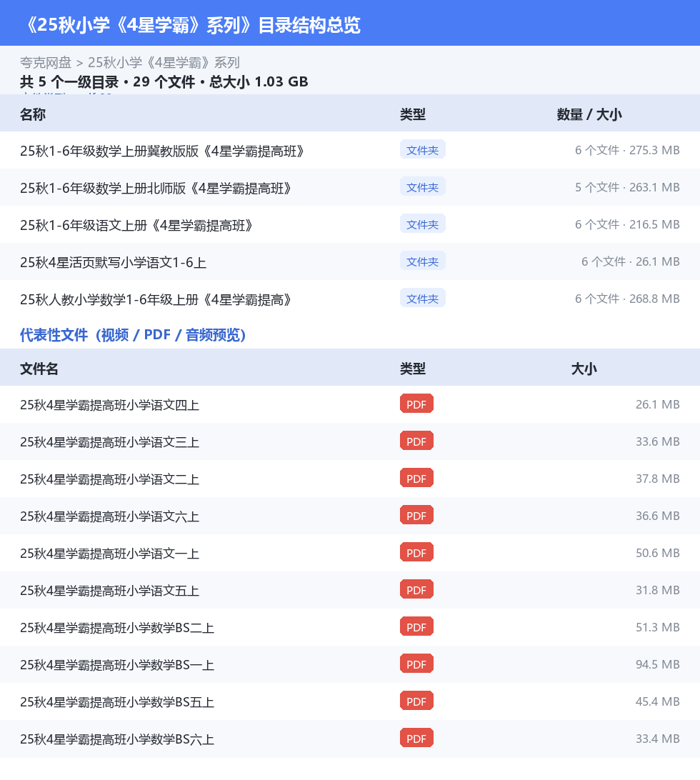Viewport: 700px width, 780px height.
Task: Click size value 5 个文件 · 263.1 MB
Action: [627, 188]
